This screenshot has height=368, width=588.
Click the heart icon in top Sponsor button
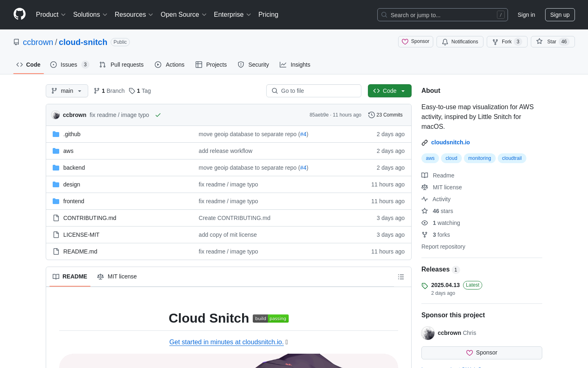coord(405,42)
